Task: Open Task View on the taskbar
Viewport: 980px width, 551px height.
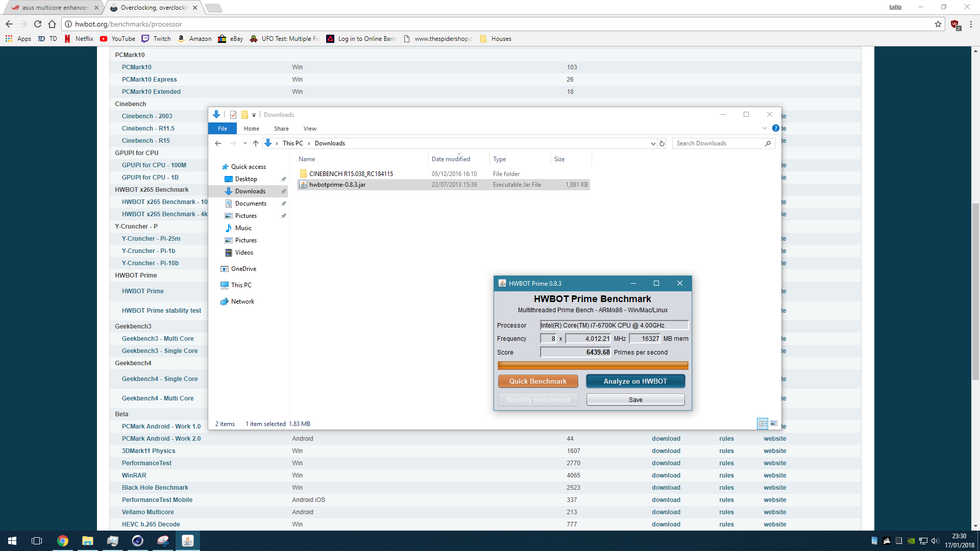Action: (x=37, y=541)
